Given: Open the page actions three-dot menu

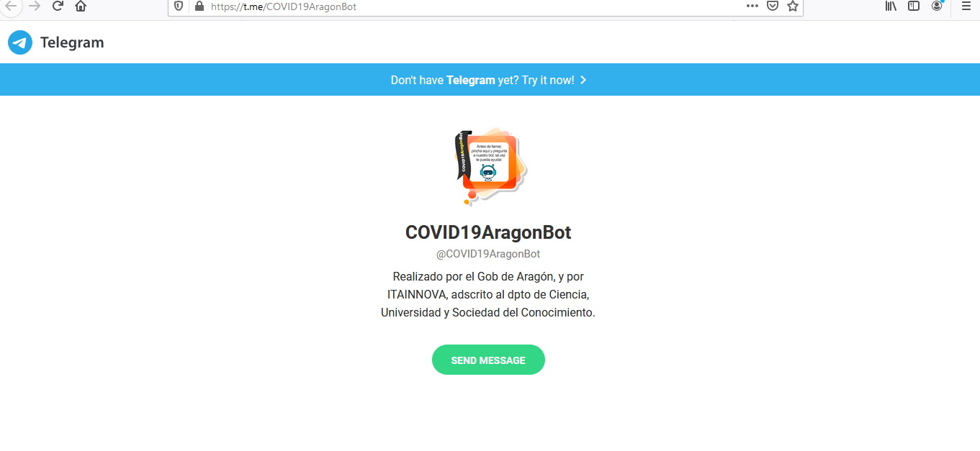Looking at the screenshot, I should click(x=752, y=6).
